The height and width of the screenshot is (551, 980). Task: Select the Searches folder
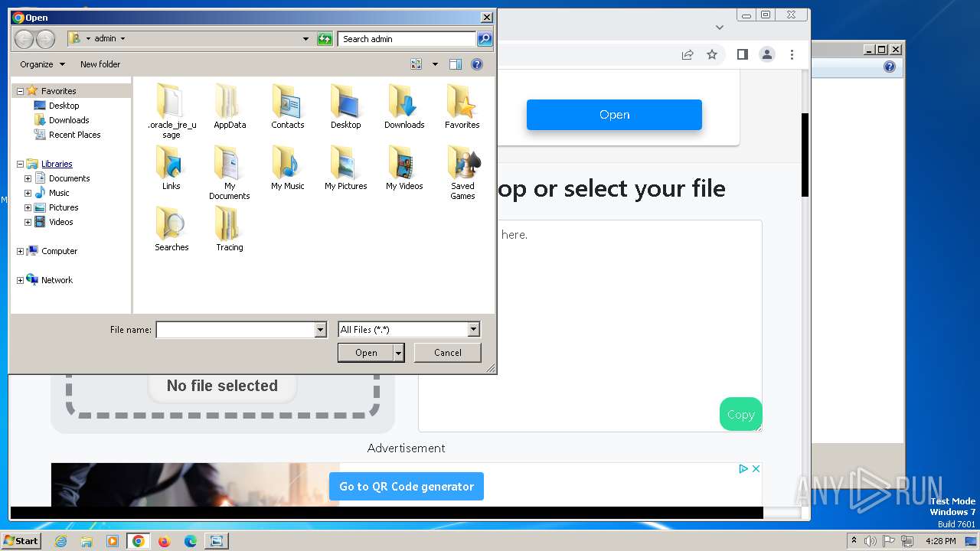point(171,229)
